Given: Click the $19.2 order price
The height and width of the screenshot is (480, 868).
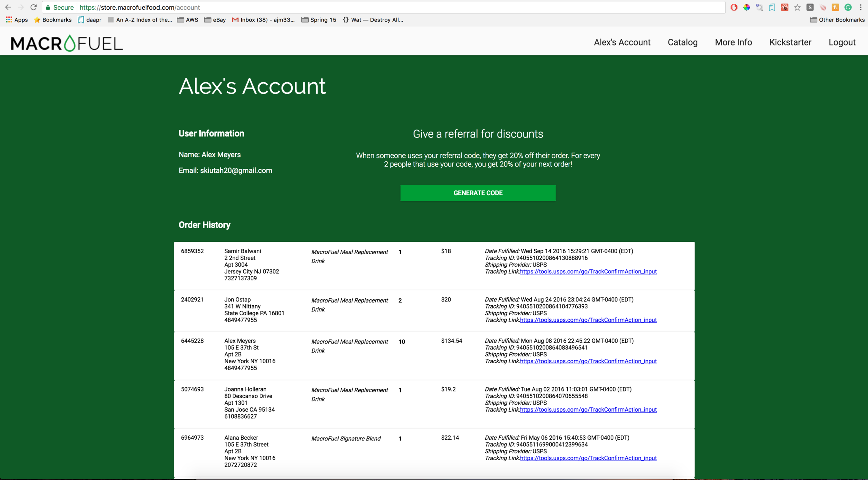Looking at the screenshot, I should tap(448, 389).
